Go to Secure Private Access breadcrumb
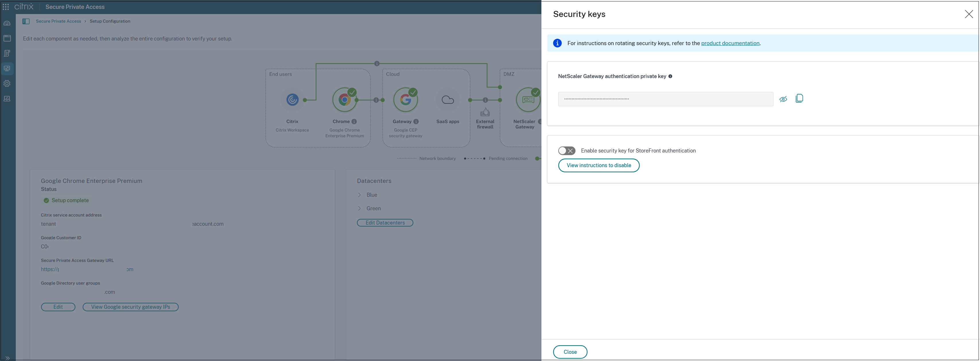The image size is (980, 361). coord(58,21)
